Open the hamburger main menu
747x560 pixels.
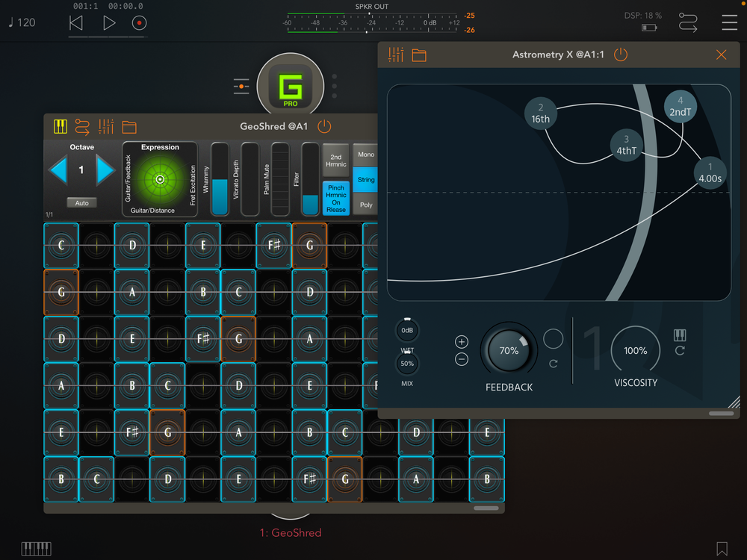pyautogui.click(x=729, y=22)
